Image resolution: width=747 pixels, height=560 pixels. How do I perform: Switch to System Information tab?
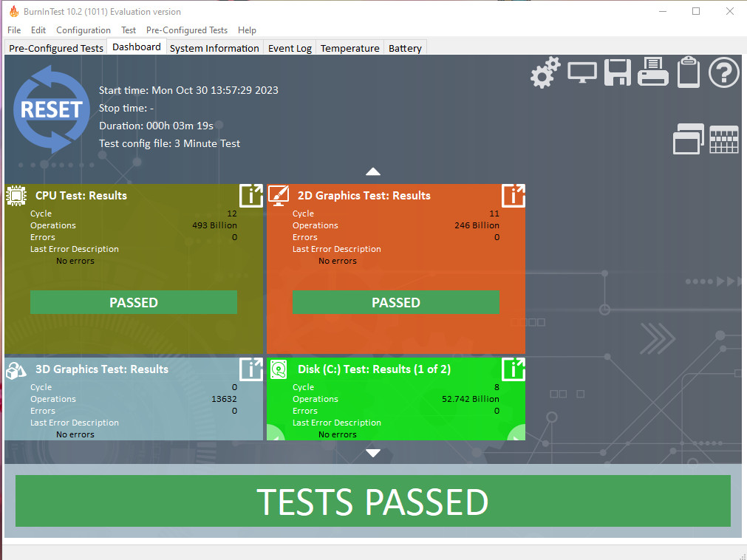click(x=214, y=48)
